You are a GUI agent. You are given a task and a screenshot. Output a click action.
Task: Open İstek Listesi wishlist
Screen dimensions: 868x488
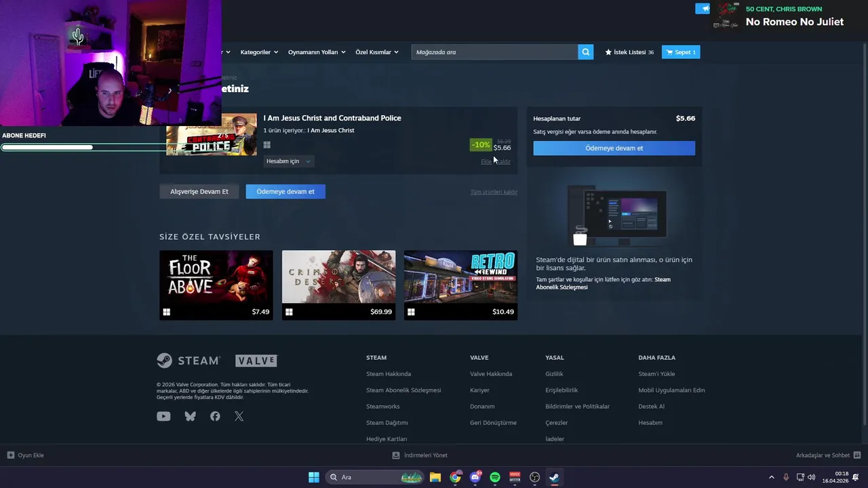pos(629,52)
